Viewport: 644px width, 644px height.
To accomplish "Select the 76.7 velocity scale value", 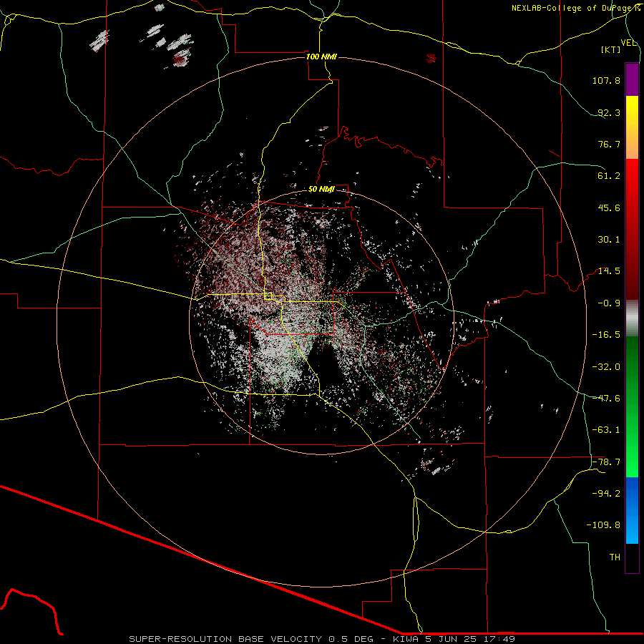I will pos(609,144).
